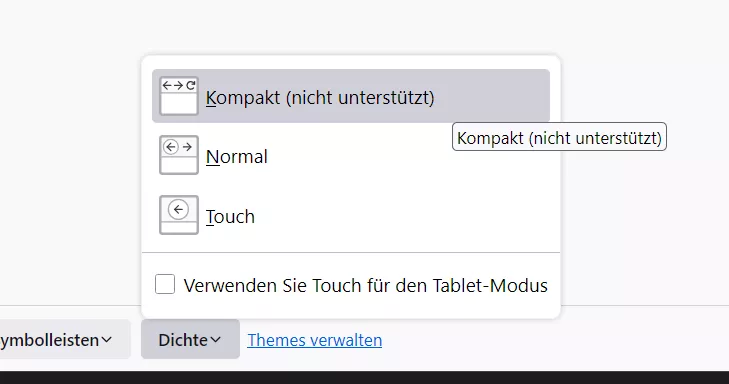
Task: Enable the Touch for Tablet-Modus checkbox
Action: pyautogui.click(x=165, y=284)
